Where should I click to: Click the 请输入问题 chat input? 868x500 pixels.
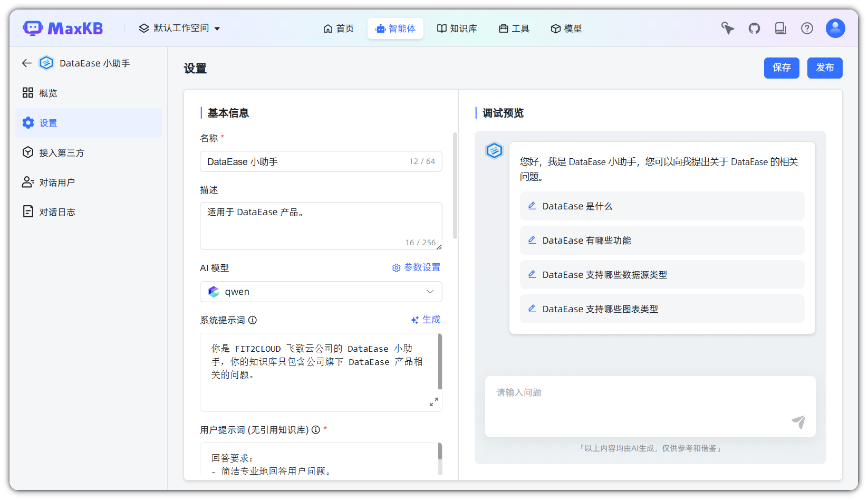[x=650, y=406]
